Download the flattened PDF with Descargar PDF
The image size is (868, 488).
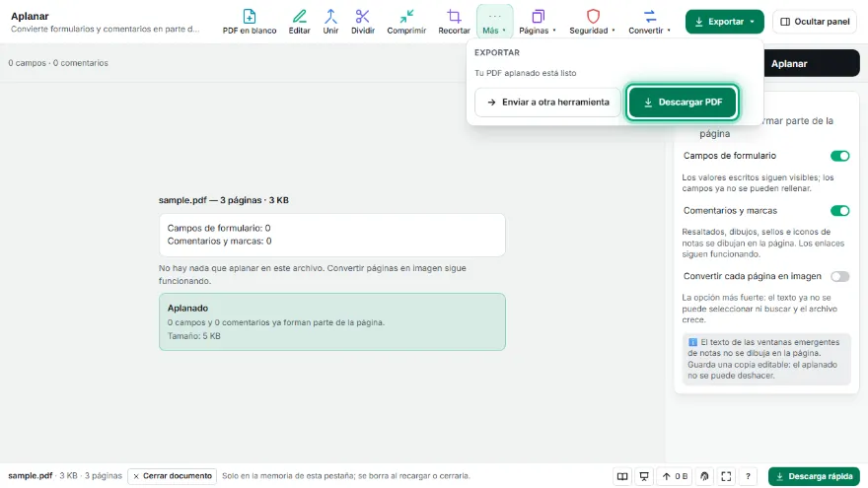coord(683,102)
